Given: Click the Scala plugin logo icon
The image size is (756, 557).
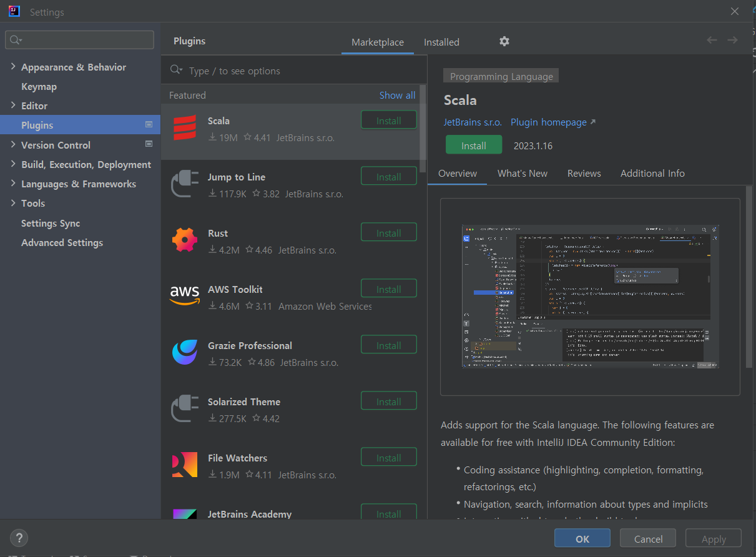Looking at the screenshot, I should click(184, 128).
